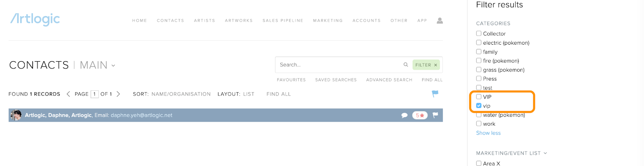Image resolution: width=644 pixels, height=166 pixels.
Task: Check the Collector category checkbox
Action: tap(479, 33)
